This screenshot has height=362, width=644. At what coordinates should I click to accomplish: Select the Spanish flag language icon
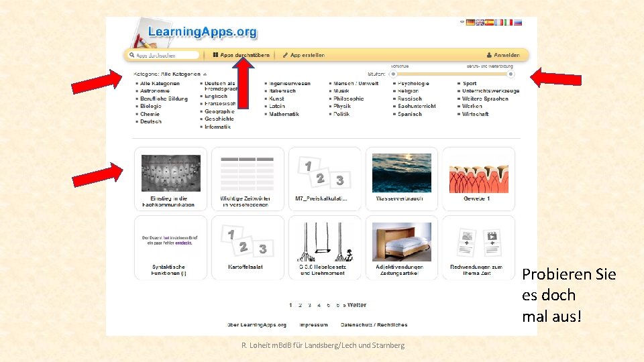pos(489,23)
